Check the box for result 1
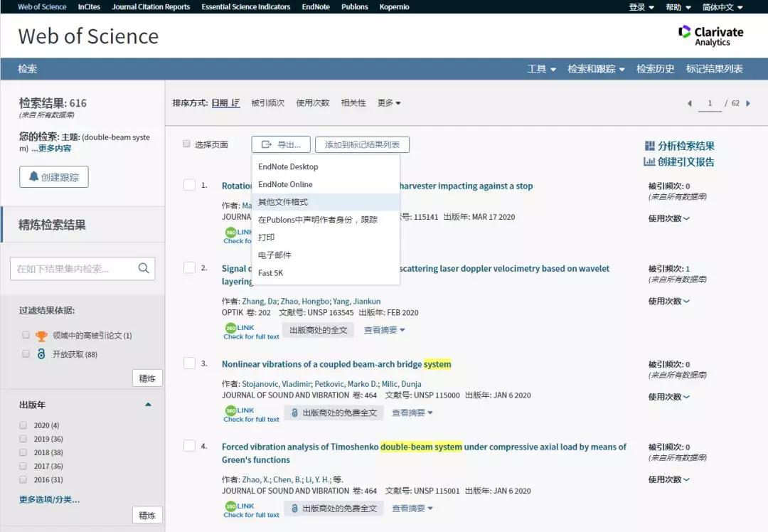Viewport: 768px width, 532px height. 189,185
